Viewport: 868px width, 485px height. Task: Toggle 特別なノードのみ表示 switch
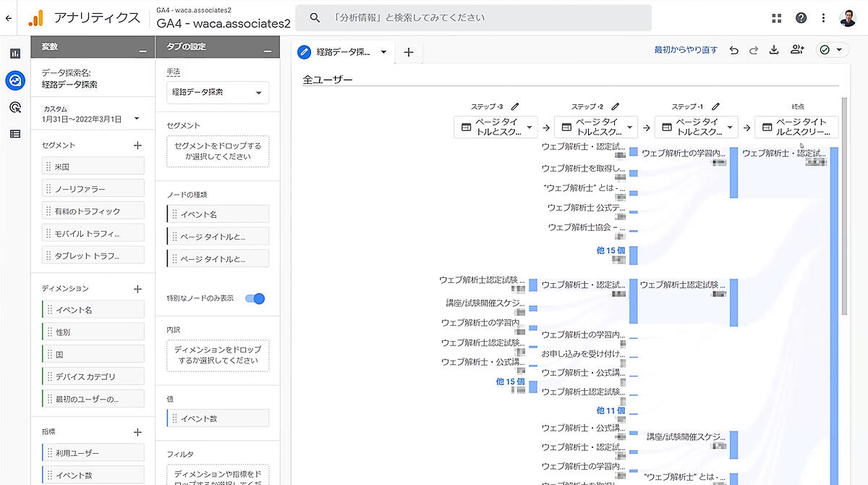coord(255,298)
